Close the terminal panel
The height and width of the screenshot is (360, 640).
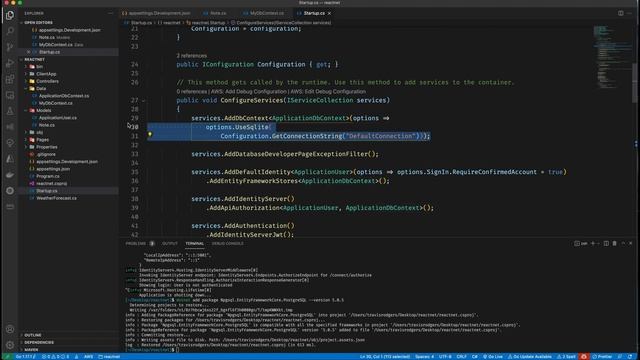(631, 243)
